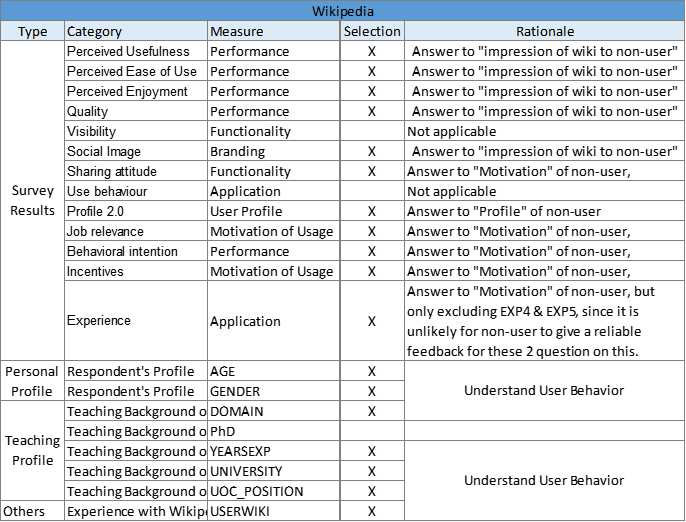Click the X selection for UNIVERSITY
The width and height of the screenshot is (686, 522).
[372, 471]
